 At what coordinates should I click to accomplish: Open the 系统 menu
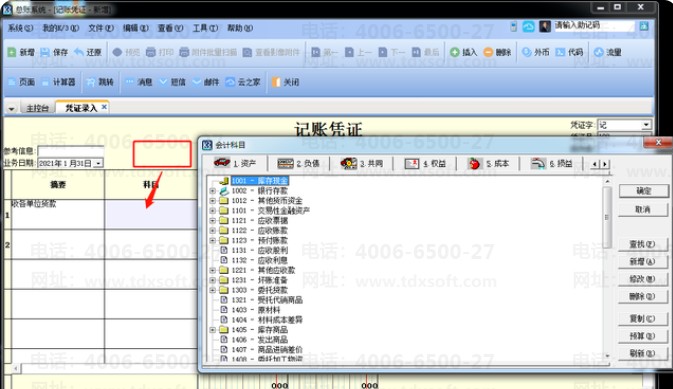[21, 28]
